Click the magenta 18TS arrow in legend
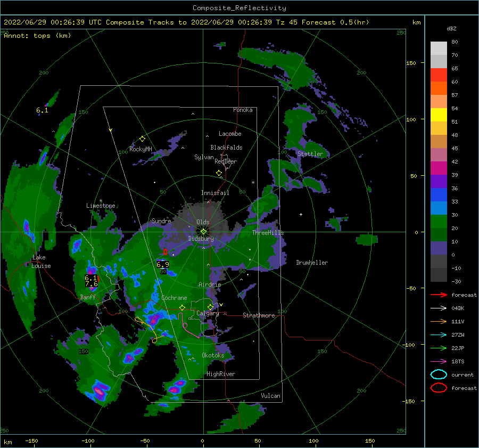The height and width of the screenshot is (448, 479). tap(439, 362)
